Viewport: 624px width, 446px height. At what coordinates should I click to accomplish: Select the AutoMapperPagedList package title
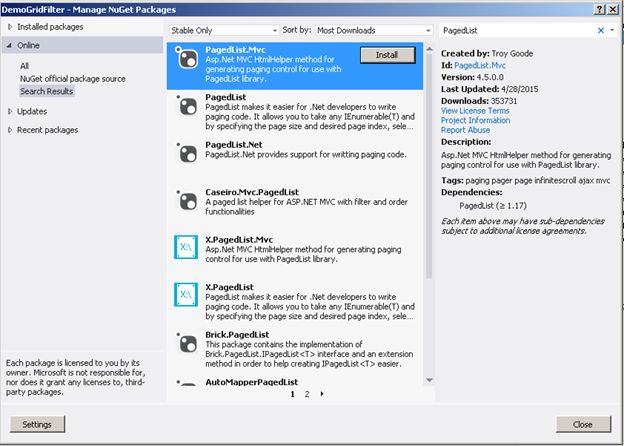coord(252,382)
